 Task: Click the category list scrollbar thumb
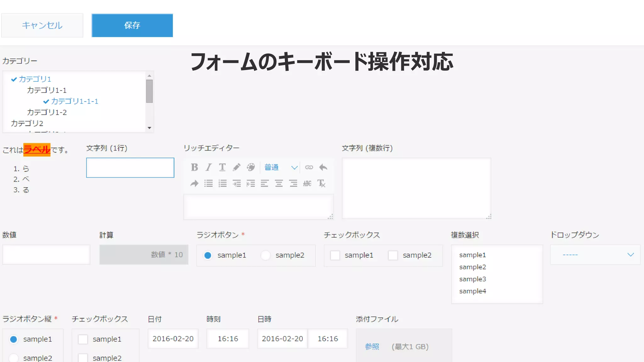click(149, 91)
